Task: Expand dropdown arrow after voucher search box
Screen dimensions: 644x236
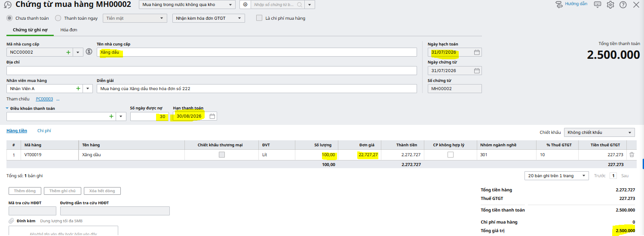Action: click(x=310, y=5)
